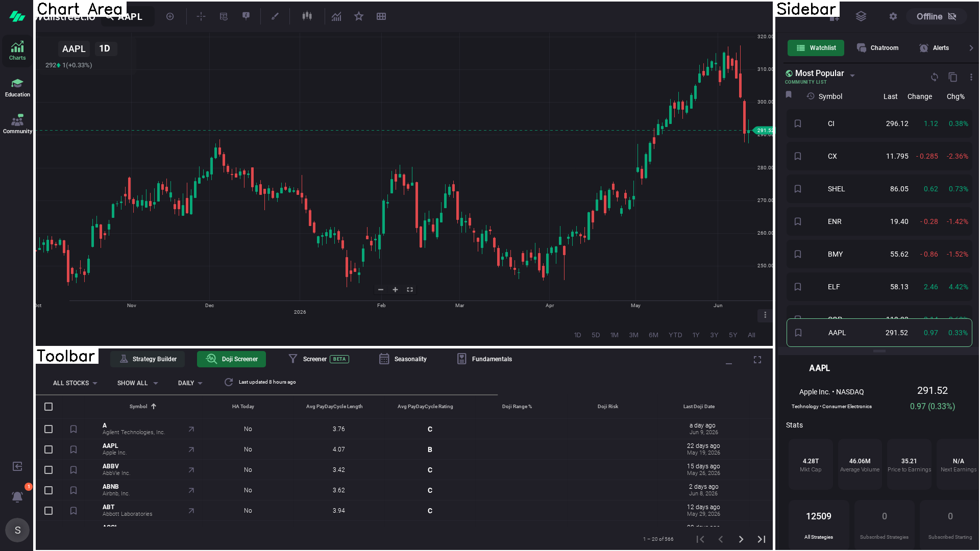Open chart three-dot options menu
The image size is (980, 551).
tap(765, 315)
